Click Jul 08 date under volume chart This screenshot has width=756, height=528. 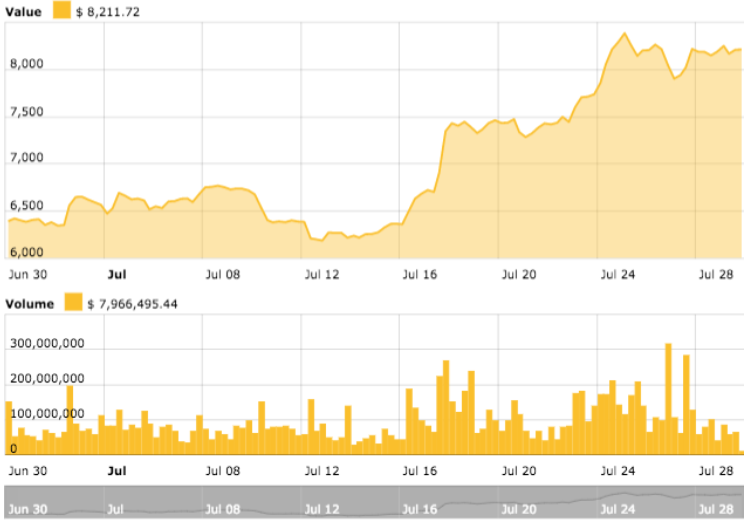pyautogui.click(x=223, y=471)
